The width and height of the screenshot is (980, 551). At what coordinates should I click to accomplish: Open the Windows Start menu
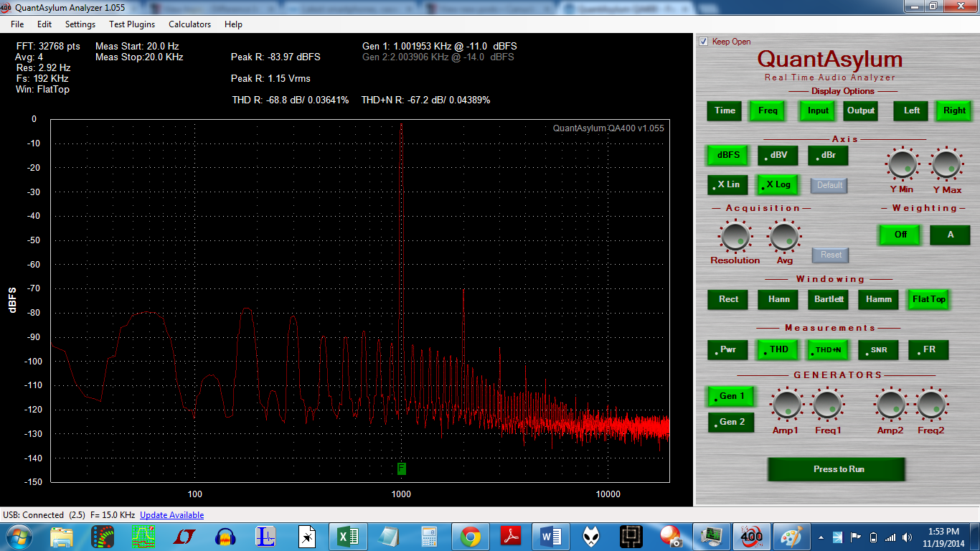click(x=19, y=537)
